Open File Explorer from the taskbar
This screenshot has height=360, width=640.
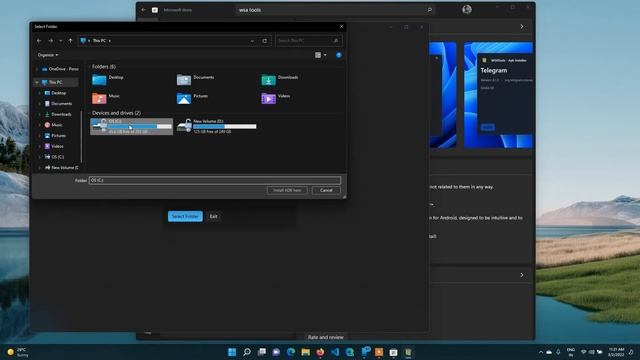(x=305, y=352)
